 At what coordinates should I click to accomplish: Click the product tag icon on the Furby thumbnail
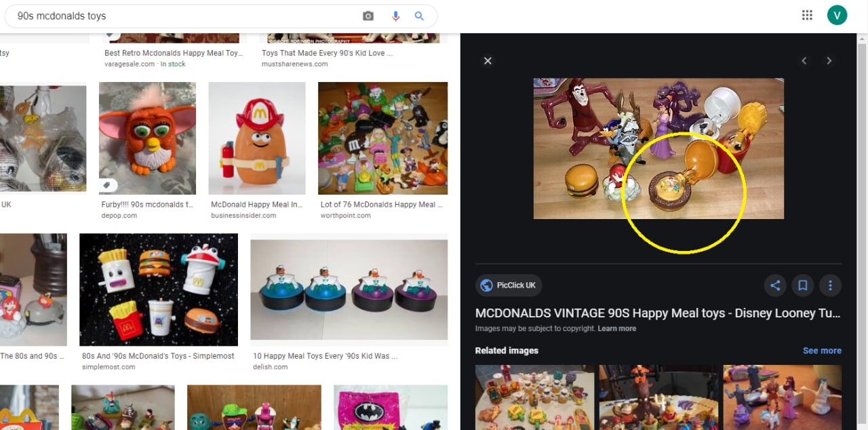[x=108, y=185]
